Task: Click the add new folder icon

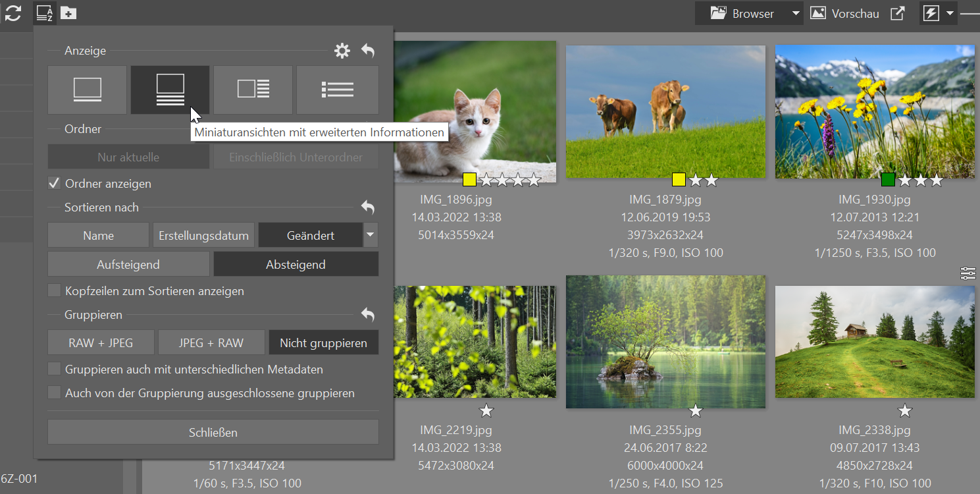Action: (x=68, y=13)
